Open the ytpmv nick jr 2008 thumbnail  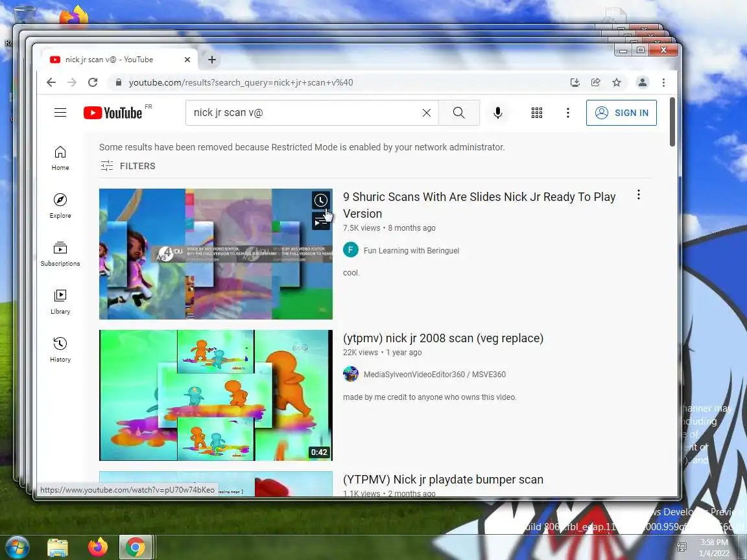click(x=216, y=395)
